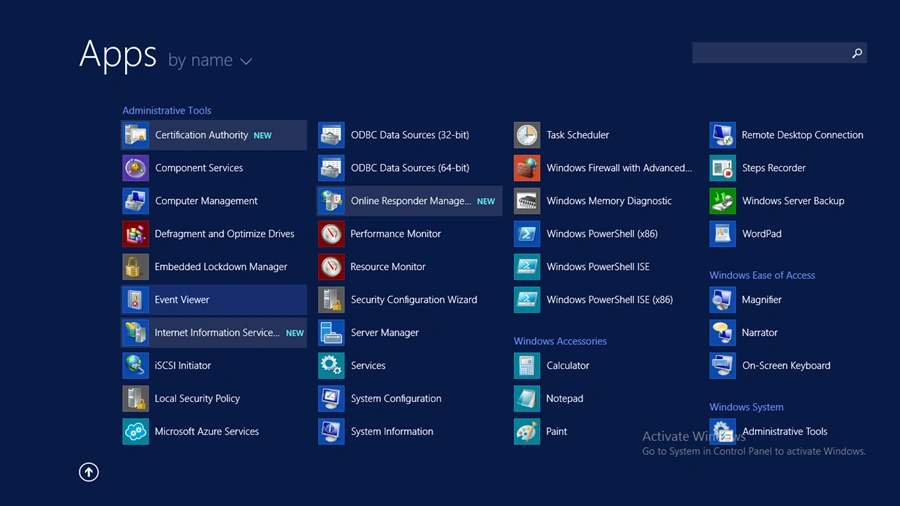Launch Server Manager icon

click(x=331, y=333)
